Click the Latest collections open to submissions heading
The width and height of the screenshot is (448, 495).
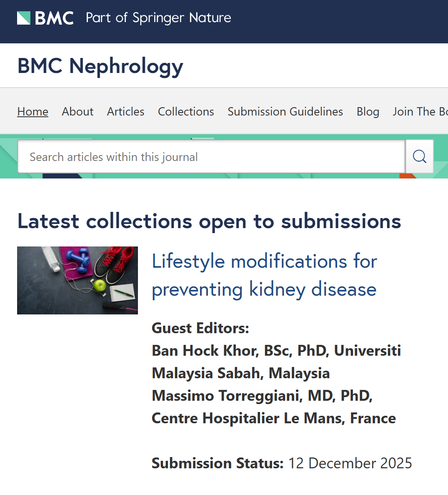(x=209, y=221)
